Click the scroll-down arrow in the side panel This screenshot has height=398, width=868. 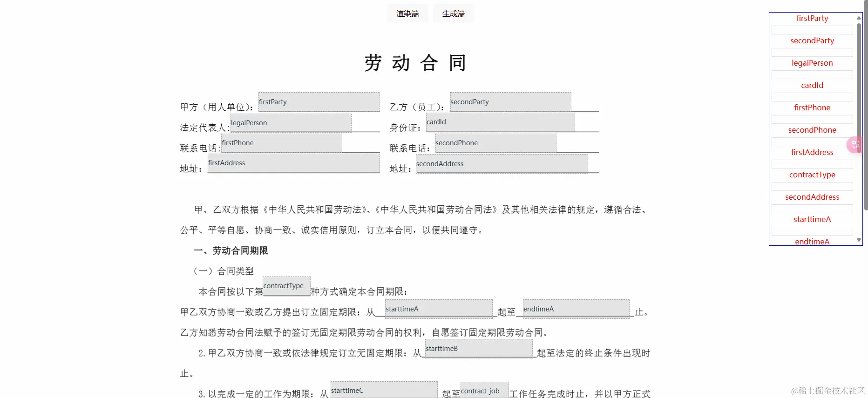point(859,240)
